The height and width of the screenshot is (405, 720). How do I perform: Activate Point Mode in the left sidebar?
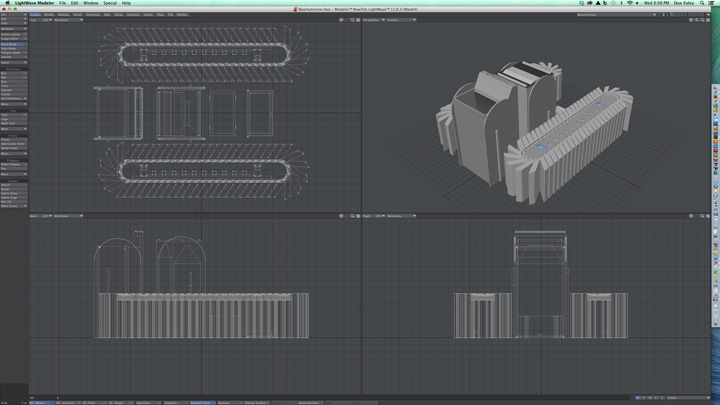pos(13,45)
